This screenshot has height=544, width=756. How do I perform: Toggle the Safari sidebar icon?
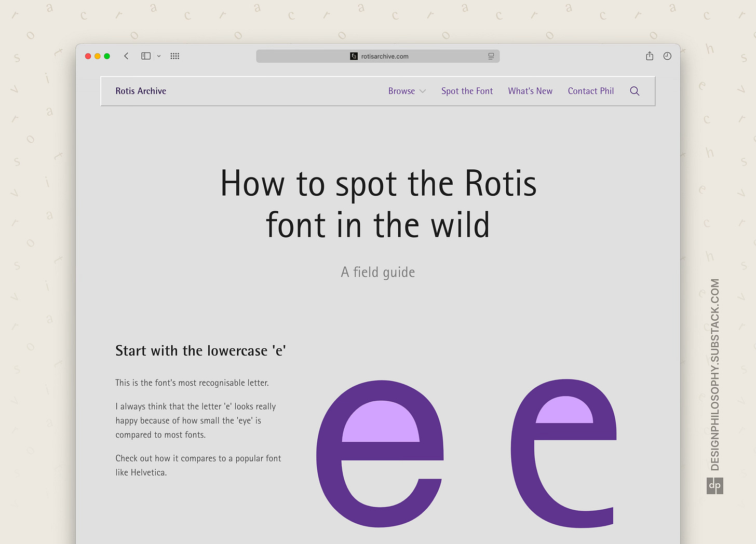tap(146, 56)
